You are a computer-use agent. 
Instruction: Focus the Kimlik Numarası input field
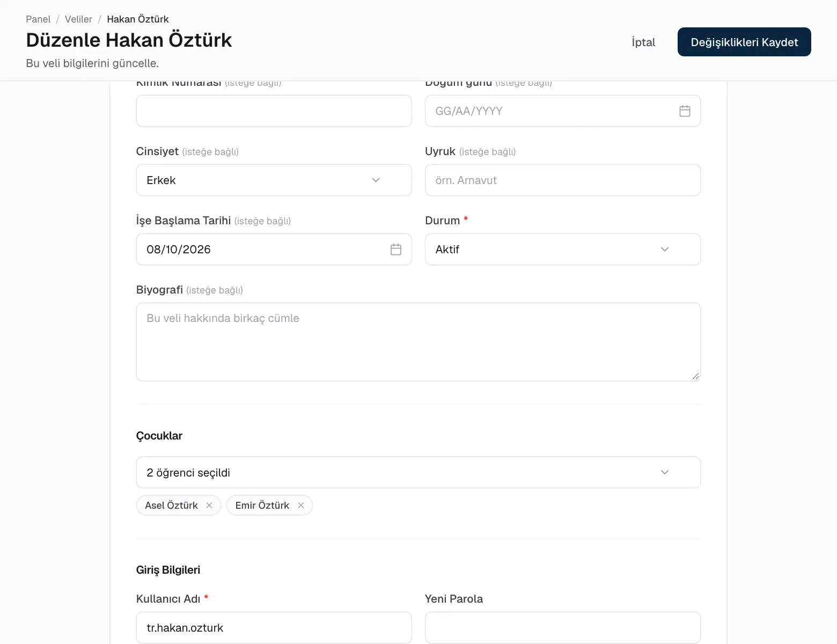[274, 111]
